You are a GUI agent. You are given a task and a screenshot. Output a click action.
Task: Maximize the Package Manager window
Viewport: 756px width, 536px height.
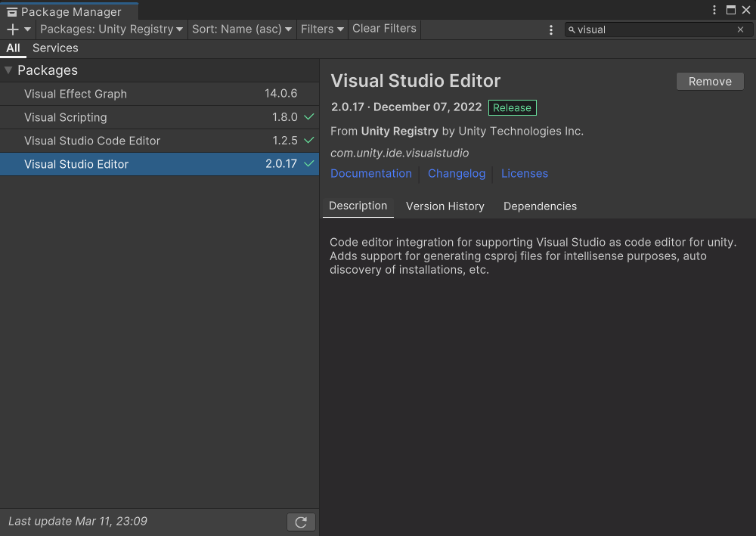[x=730, y=10]
